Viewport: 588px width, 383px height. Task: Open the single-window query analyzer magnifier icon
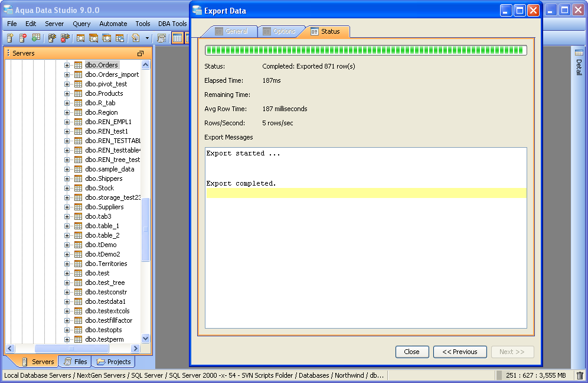pyautogui.click(x=80, y=38)
